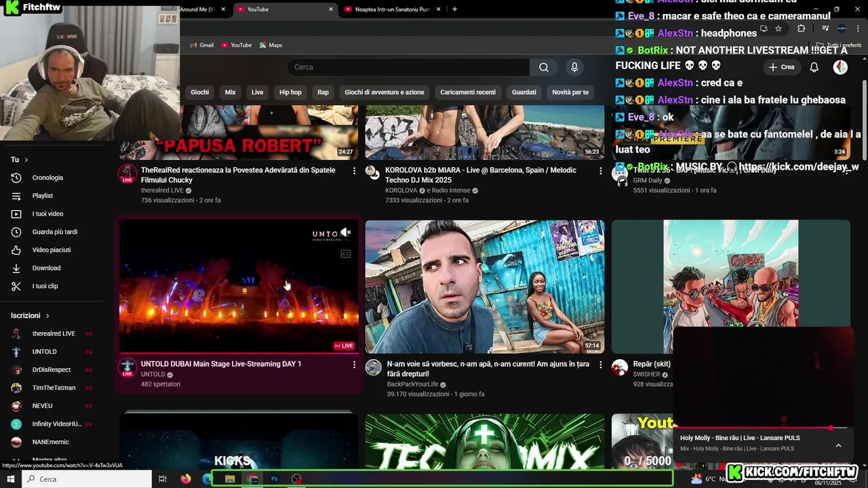Open Guarda più tardi in the sidebar

tap(54, 232)
